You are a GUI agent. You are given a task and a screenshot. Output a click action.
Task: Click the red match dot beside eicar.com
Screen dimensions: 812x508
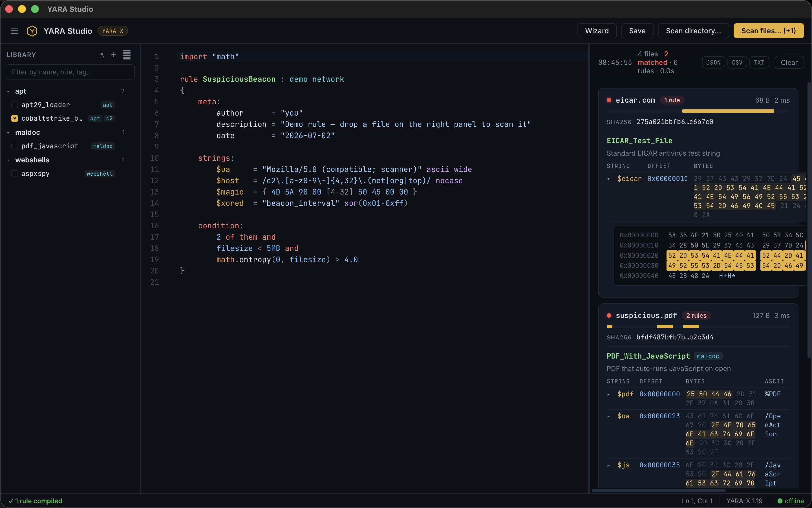[609, 100]
